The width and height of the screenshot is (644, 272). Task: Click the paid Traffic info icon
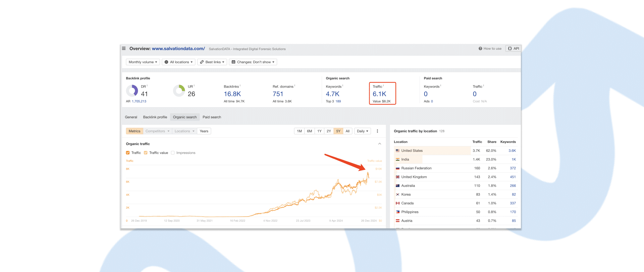coord(484,86)
